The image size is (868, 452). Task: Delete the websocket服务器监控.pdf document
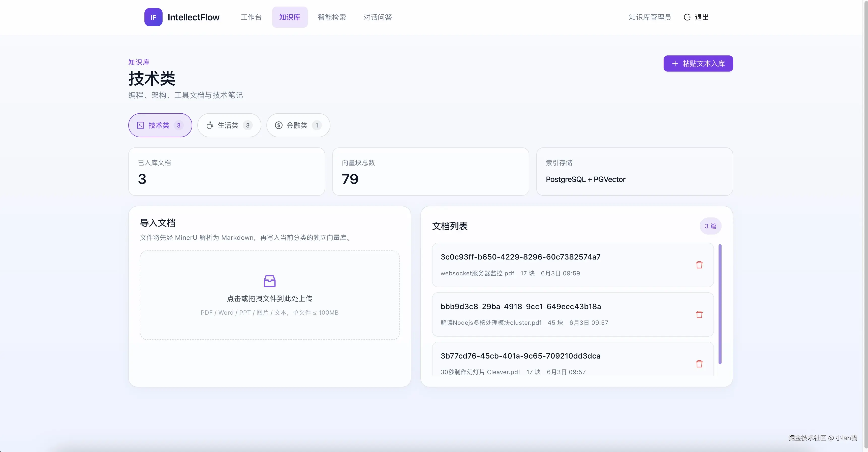coord(699,265)
